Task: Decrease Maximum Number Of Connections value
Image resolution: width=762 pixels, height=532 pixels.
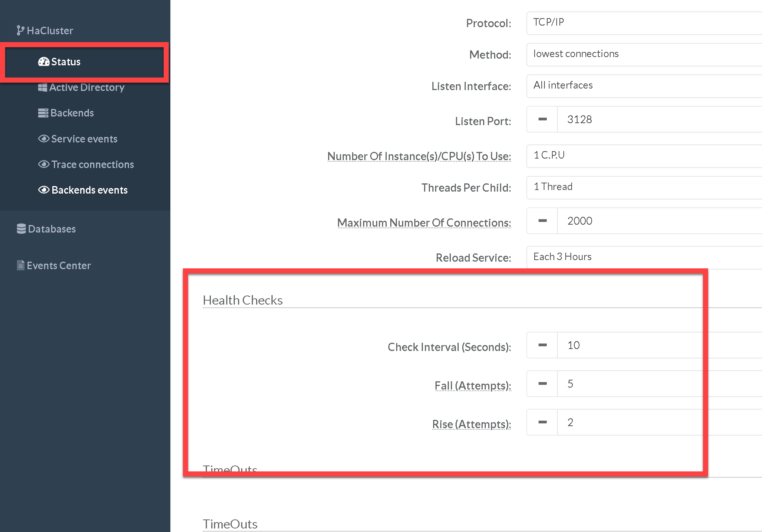Action: click(542, 221)
